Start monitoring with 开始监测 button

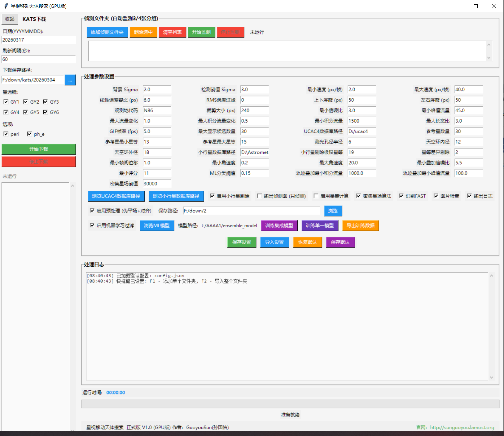pyautogui.click(x=201, y=32)
